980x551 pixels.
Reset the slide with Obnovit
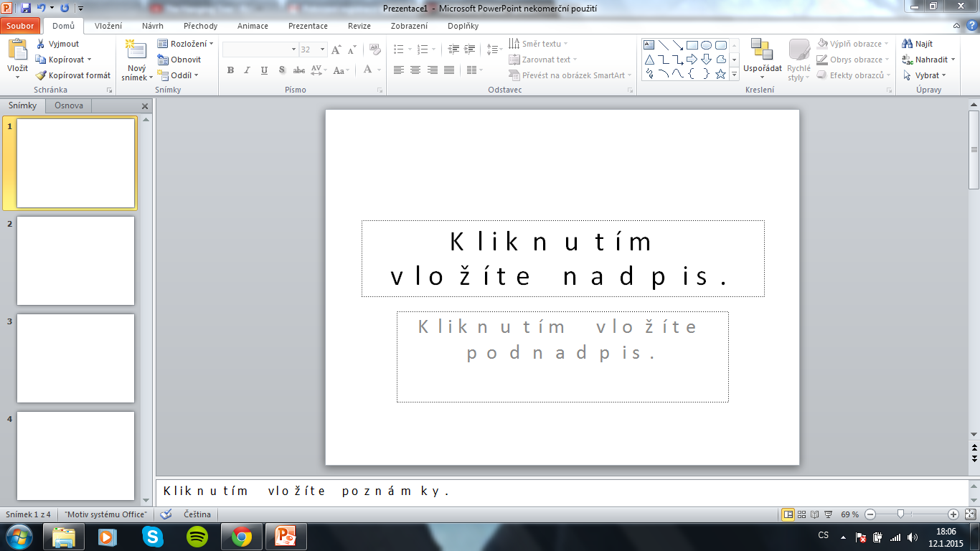[179, 60]
